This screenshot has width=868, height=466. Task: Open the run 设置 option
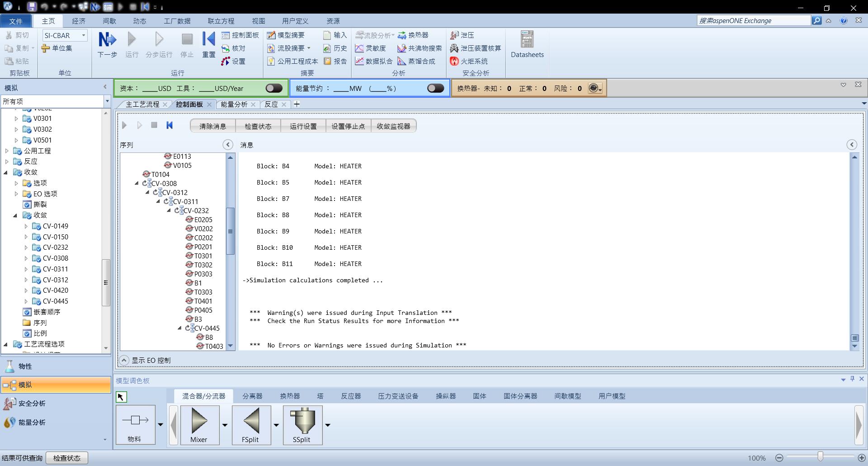234,62
